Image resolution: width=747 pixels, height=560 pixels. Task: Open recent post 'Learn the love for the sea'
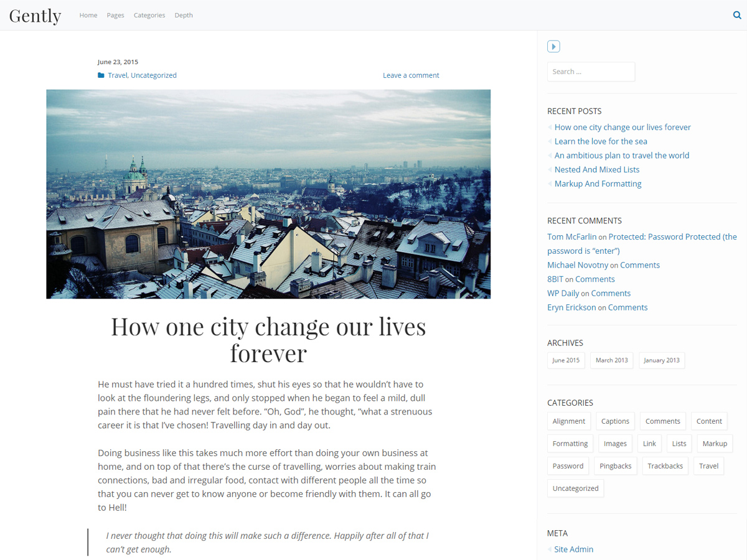(x=601, y=141)
